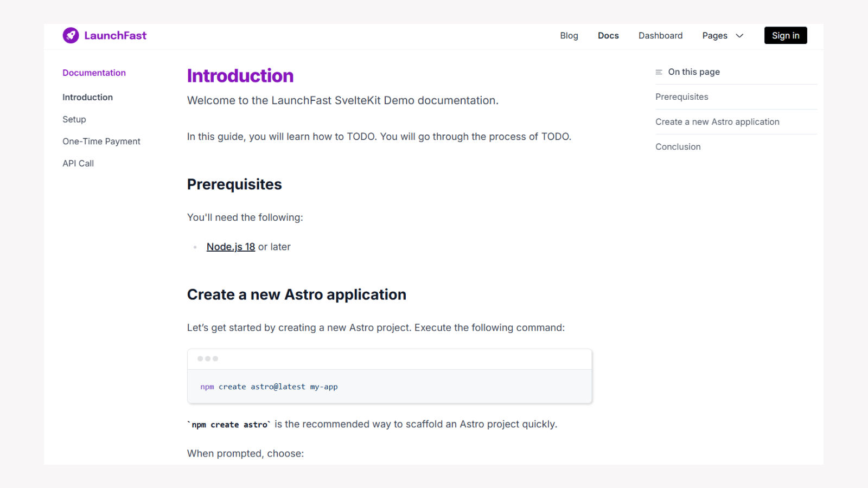Click the Welcome to LaunchFast SvelteKit Demo subtitle
Screen dimensions: 868x488
pyautogui.click(x=343, y=100)
